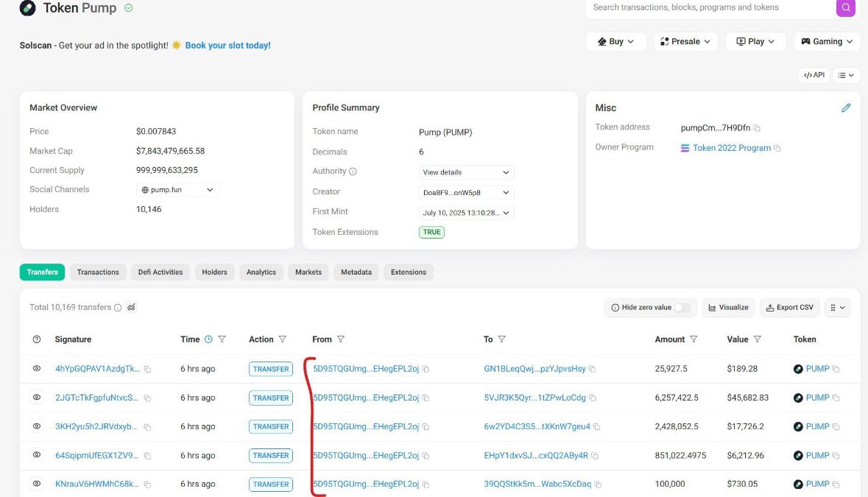Click Book your slot today link
This screenshot has height=497, width=868.
click(x=229, y=45)
